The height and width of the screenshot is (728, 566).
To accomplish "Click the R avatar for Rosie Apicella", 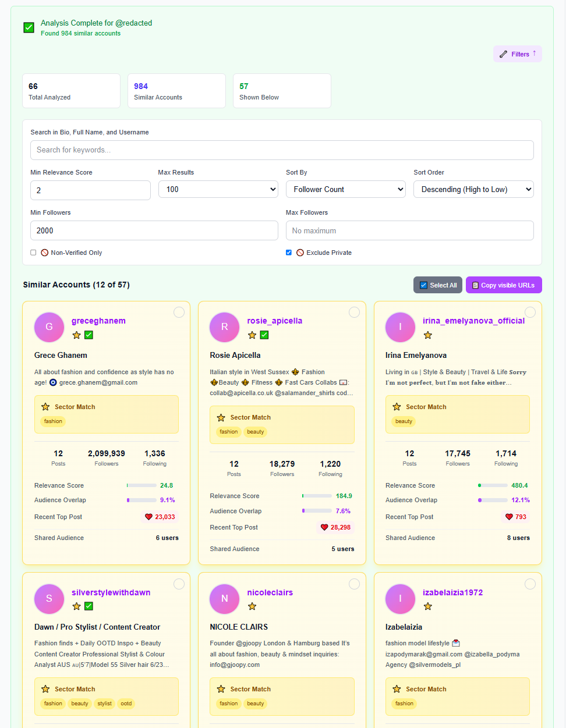I will 225,327.
